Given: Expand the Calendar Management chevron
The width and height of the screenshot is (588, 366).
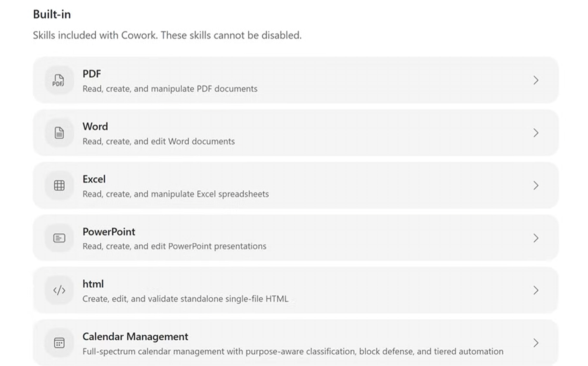Looking at the screenshot, I should coord(536,343).
